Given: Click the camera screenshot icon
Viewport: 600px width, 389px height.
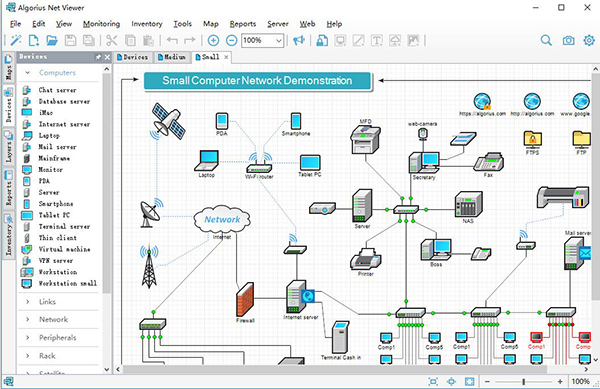Looking at the screenshot, I should pyautogui.click(x=568, y=40).
